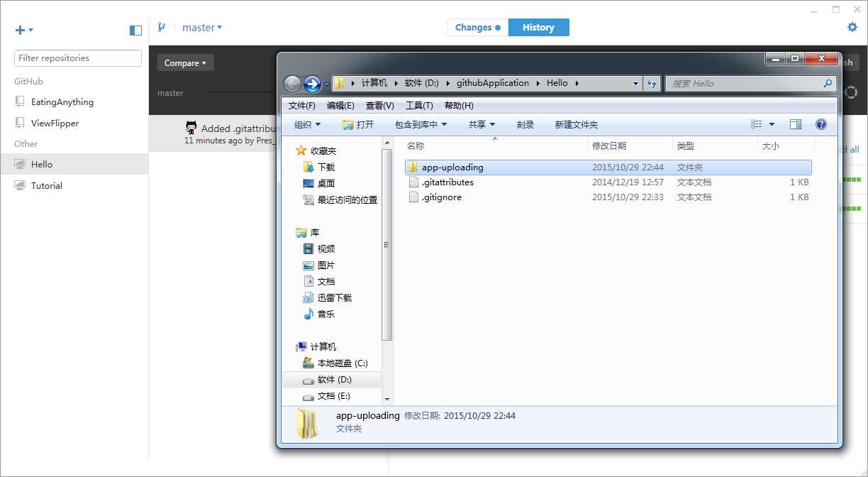868x477 pixels.
Task: Open recent locations dropdown beside forward arrow
Action: point(326,84)
